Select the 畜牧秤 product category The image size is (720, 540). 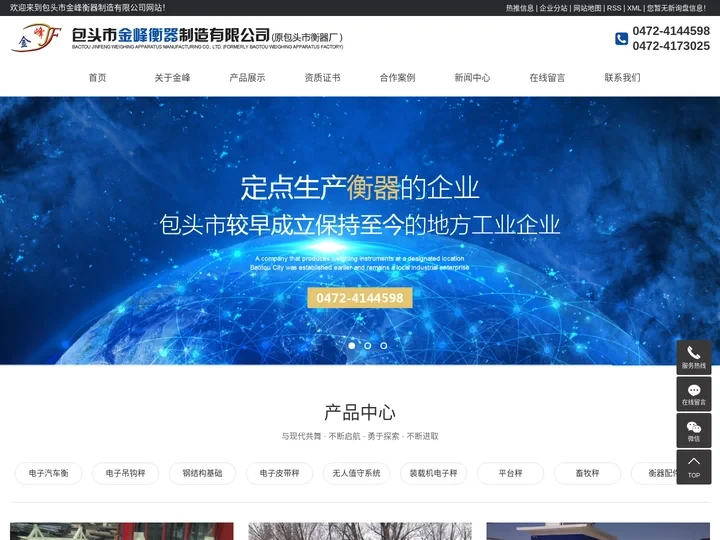click(587, 473)
